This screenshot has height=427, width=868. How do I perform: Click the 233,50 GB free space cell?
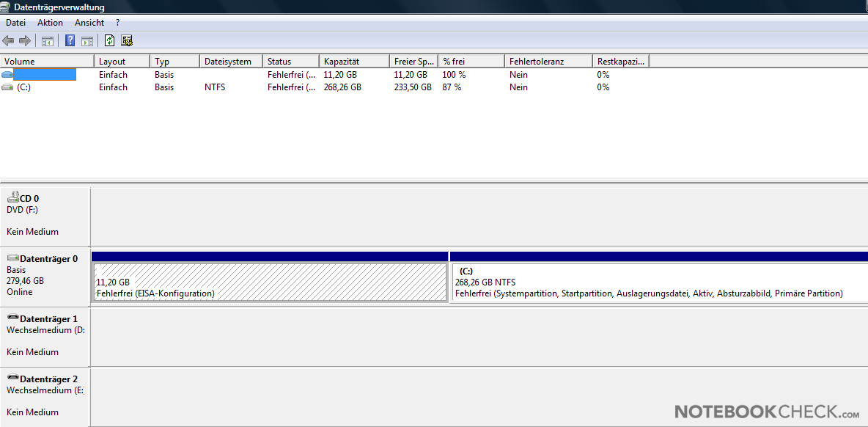pos(413,87)
